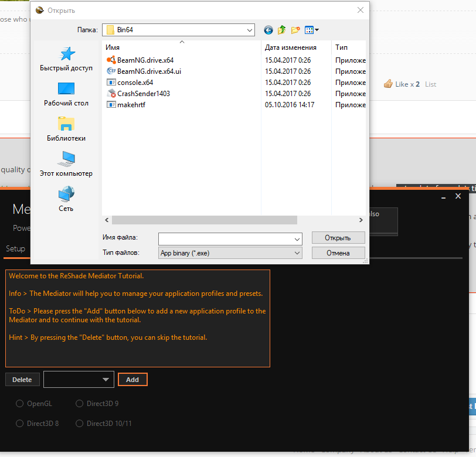This screenshot has height=457, width=476.
Task: Create a new folder icon
Action: click(295, 30)
